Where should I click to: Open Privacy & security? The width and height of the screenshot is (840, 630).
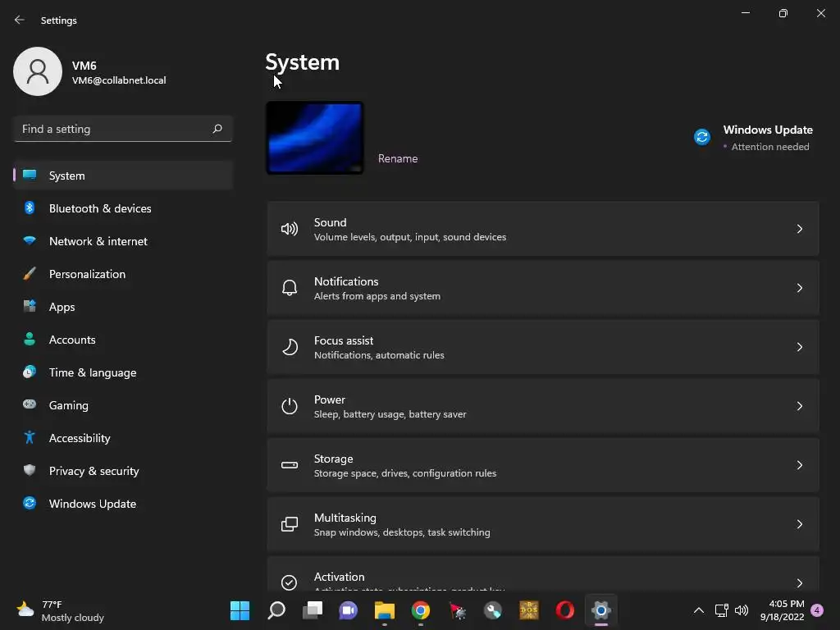(123, 471)
